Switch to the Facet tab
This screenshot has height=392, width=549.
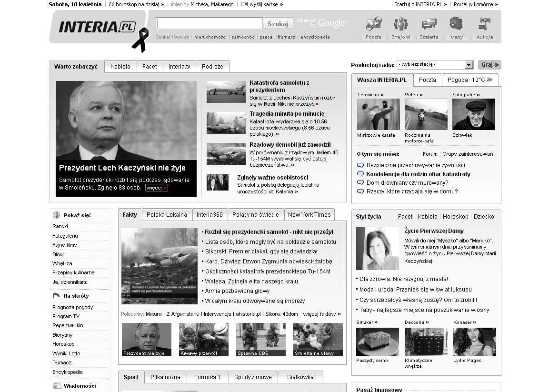[150, 67]
